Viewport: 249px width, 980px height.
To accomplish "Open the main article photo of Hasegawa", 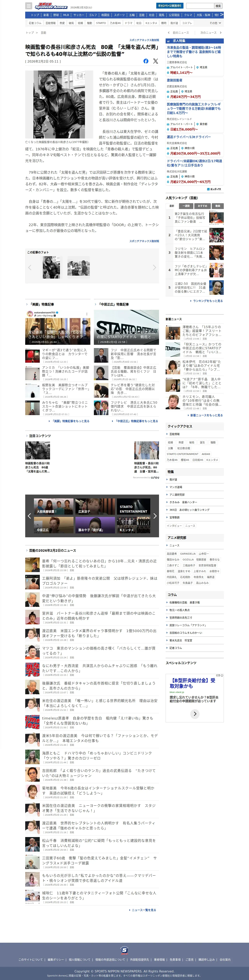I will point(59,105).
